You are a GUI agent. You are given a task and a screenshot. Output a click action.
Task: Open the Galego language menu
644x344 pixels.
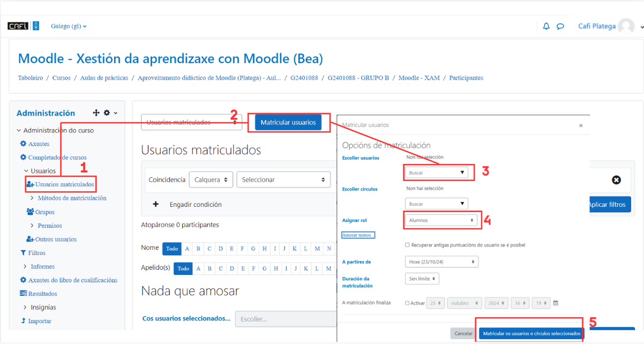click(69, 26)
